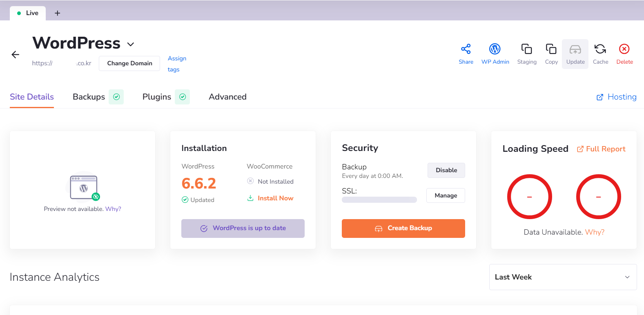Click Manage for SSL

coord(446,195)
